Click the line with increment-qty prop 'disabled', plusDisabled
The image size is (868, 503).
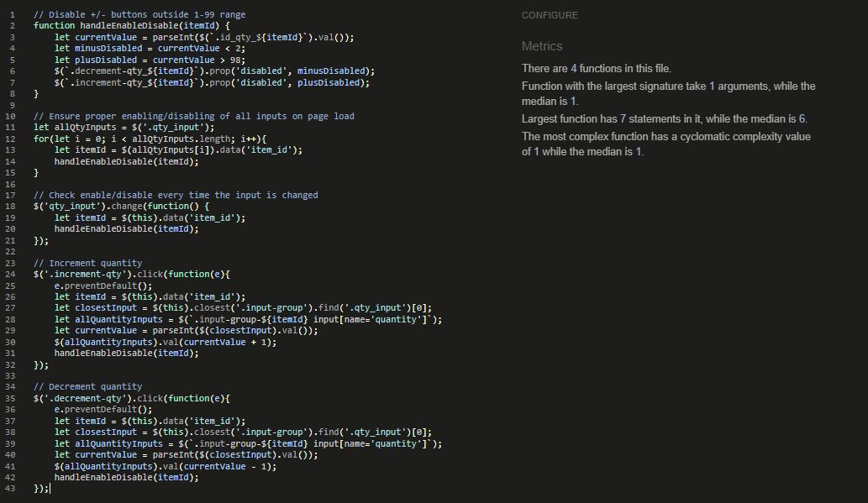point(212,82)
